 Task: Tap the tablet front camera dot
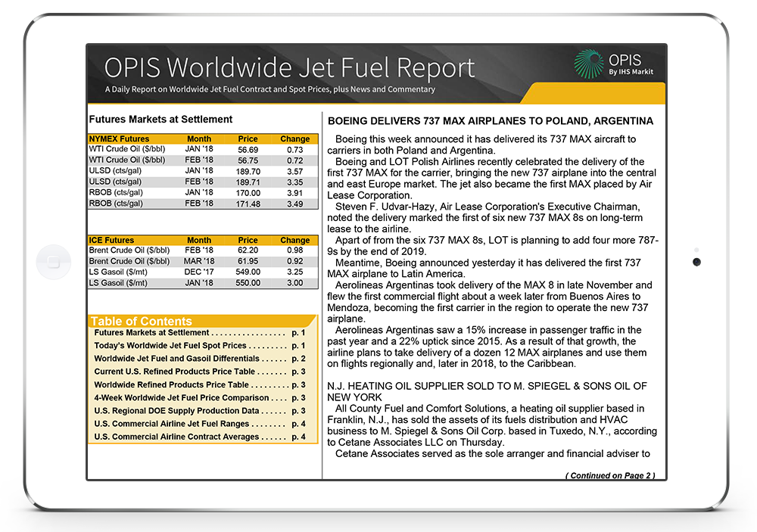click(696, 262)
